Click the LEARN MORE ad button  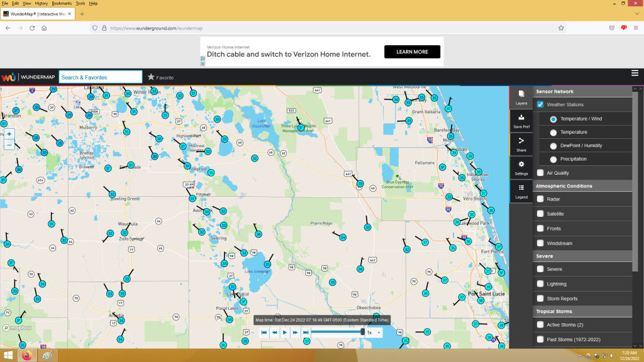412,52
